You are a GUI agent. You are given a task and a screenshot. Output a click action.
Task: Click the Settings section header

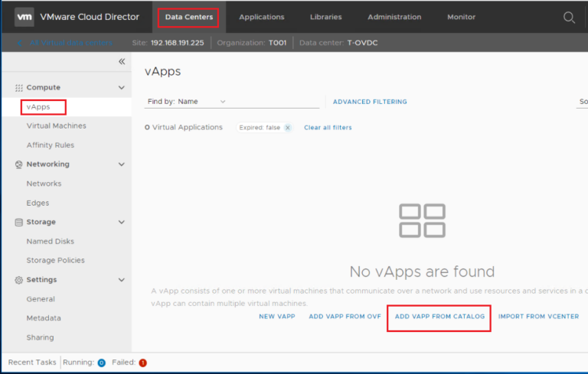coord(41,280)
